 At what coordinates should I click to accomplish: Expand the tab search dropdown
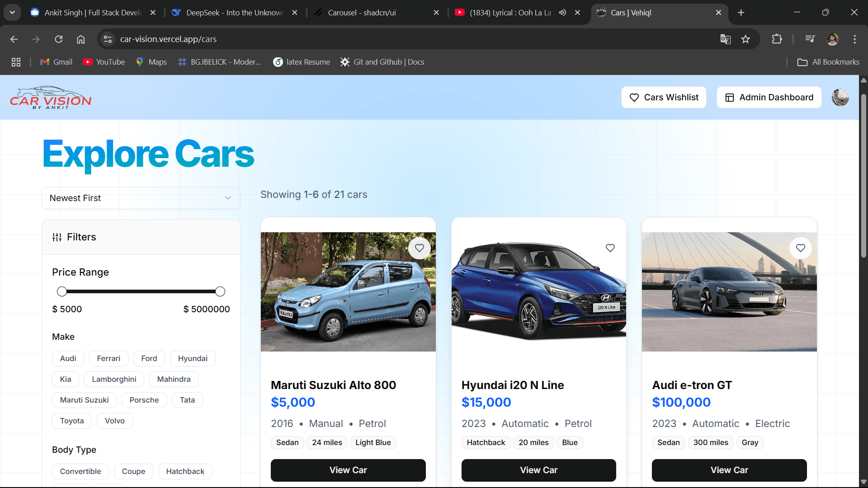[12, 13]
